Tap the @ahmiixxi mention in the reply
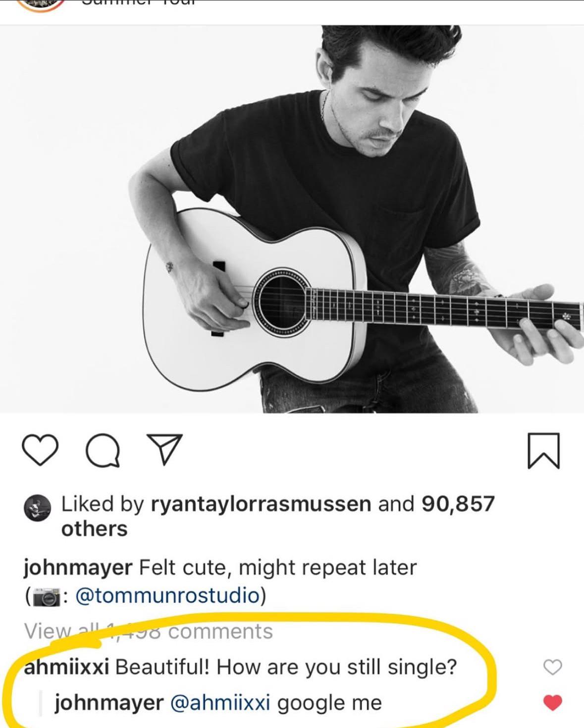 pyautogui.click(x=220, y=703)
